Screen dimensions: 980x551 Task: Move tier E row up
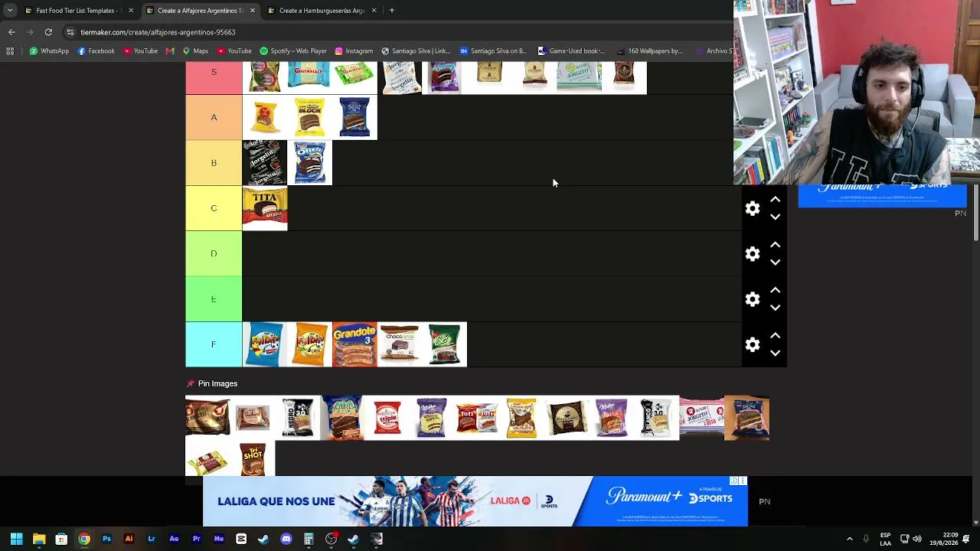click(775, 290)
